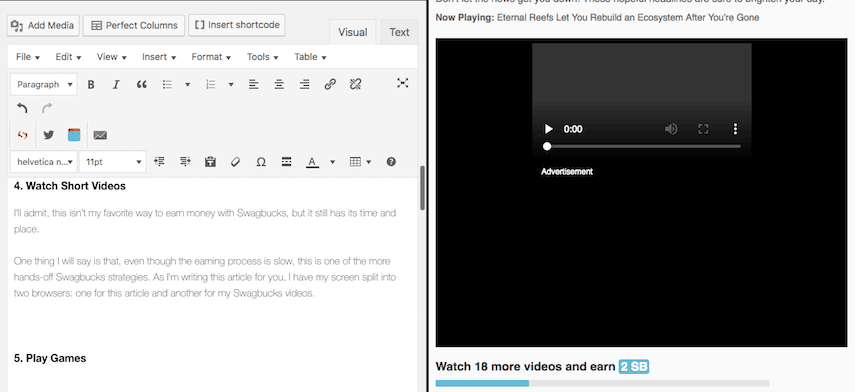Enter video fullscreen mode
This screenshot has height=392, width=855.
[x=703, y=129]
